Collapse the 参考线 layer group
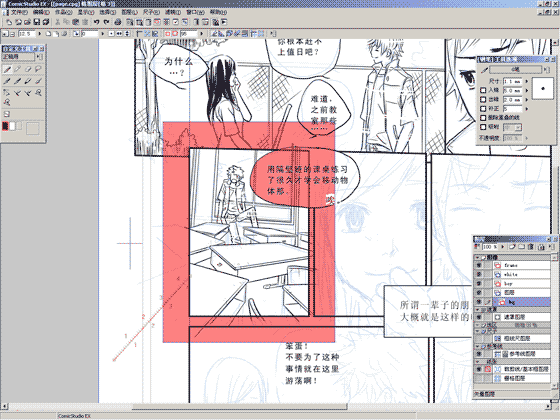The width and height of the screenshot is (560, 420). click(x=477, y=346)
